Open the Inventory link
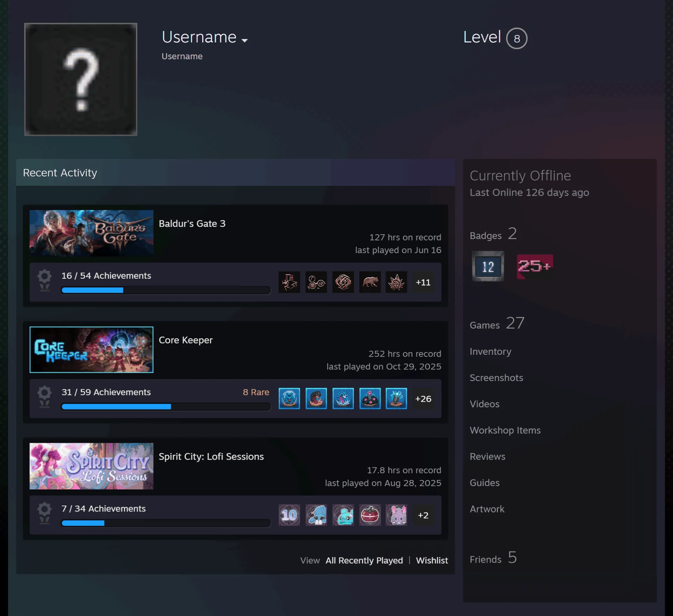 point(490,351)
